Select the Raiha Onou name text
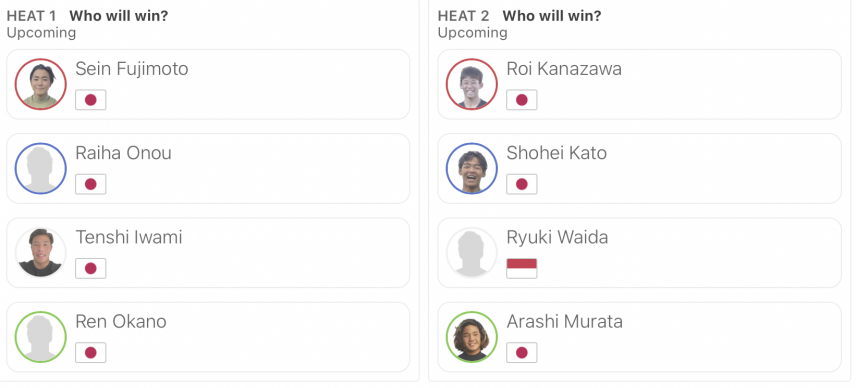The height and width of the screenshot is (388, 856). (x=123, y=153)
